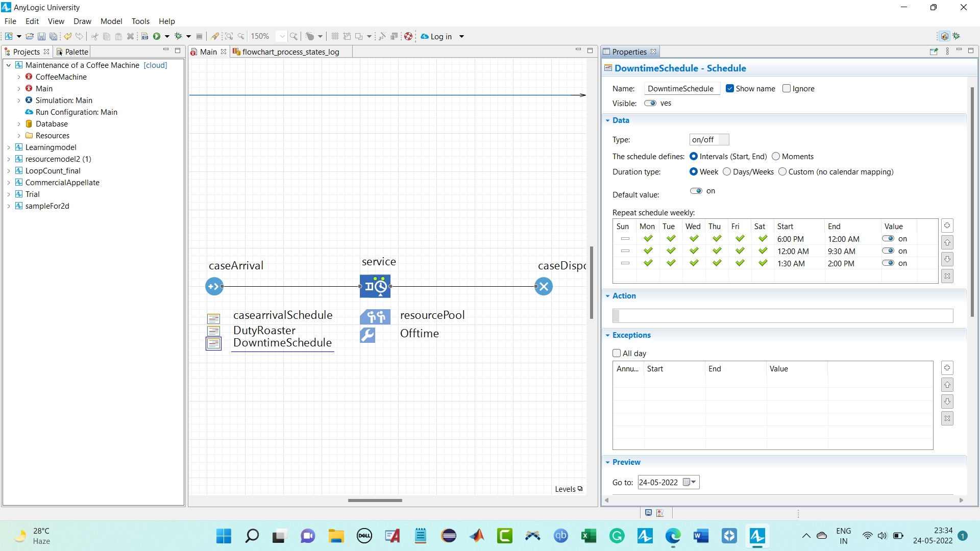Screen dimensions: 980x551
Task: Click the Debug model bug icon
Action: [178, 36]
